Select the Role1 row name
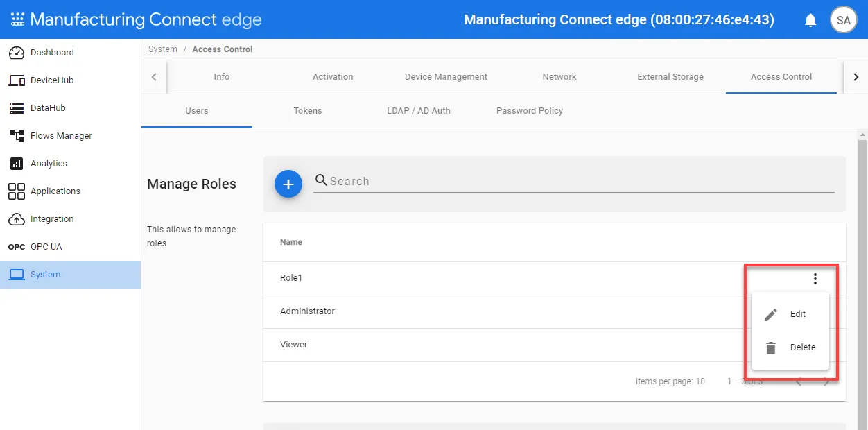868x430 pixels. pyautogui.click(x=291, y=278)
